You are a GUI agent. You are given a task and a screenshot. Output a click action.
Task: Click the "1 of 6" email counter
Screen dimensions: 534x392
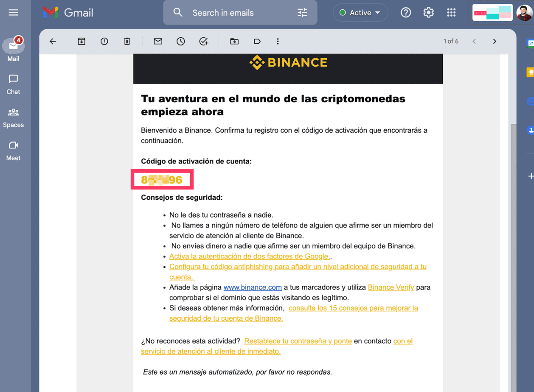point(451,41)
